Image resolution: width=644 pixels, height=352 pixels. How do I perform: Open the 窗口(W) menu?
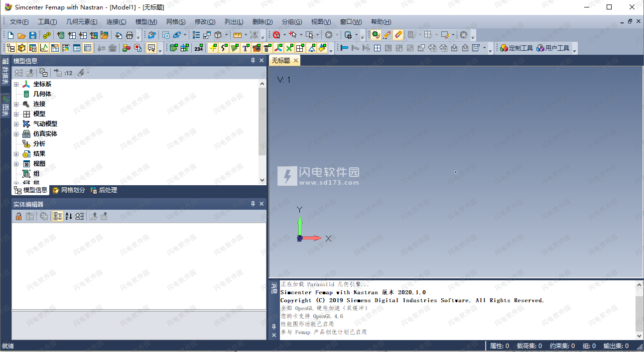point(351,22)
